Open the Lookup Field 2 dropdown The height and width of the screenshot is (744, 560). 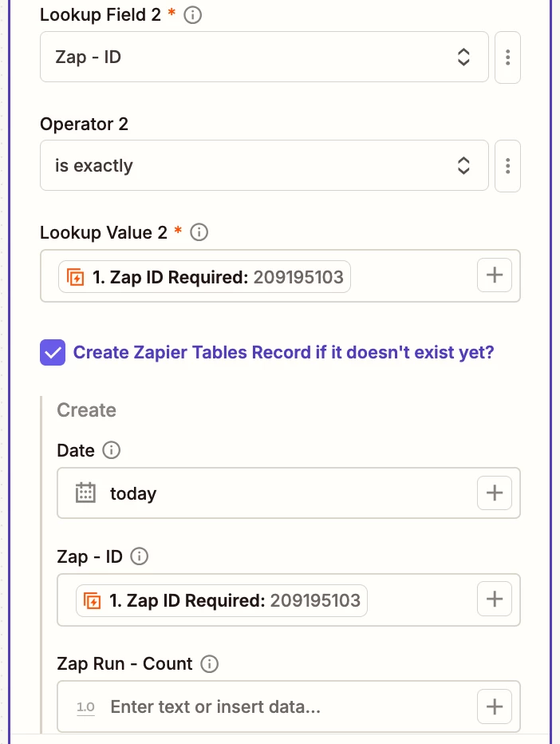click(x=264, y=57)
